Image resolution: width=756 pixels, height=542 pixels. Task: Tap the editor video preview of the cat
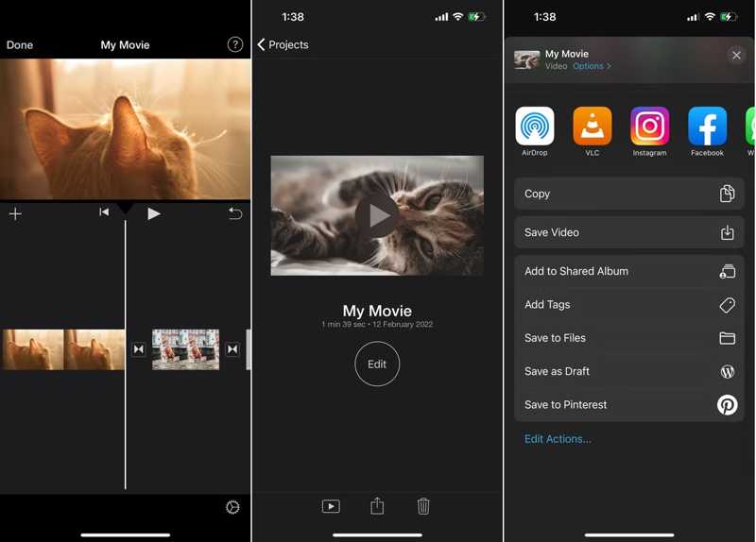tap(126, 129)
